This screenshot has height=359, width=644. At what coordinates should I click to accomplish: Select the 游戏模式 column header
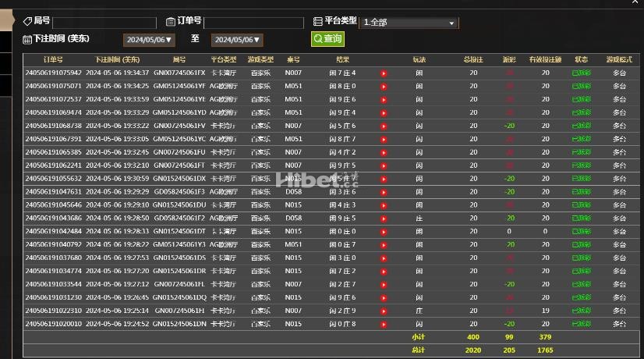pyautogui.click(x=619, y=59)
